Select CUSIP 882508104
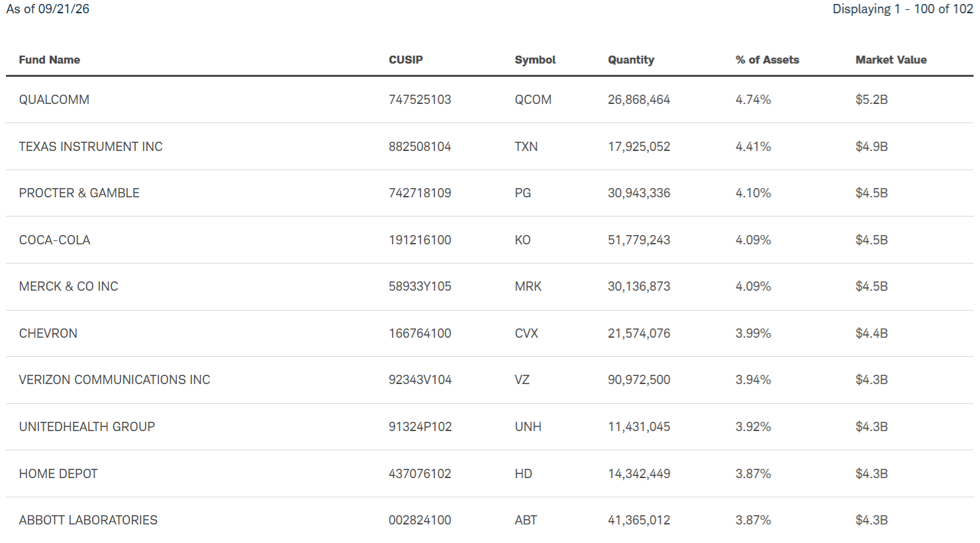Screen dimensions: 980x543 click(x=420, y=146)
